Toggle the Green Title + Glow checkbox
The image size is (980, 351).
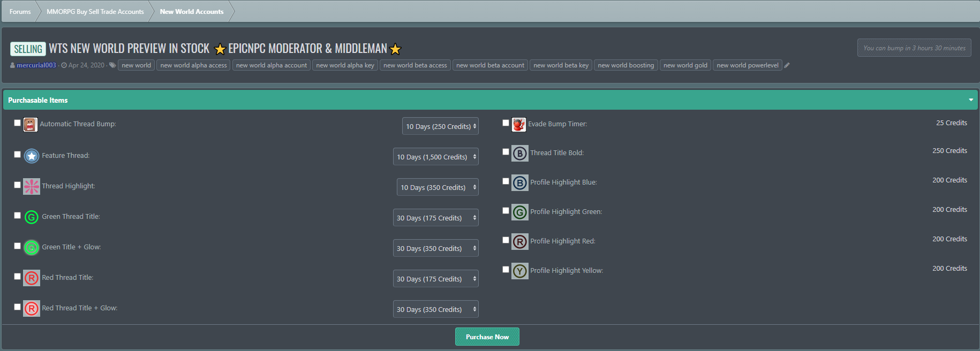click(18, 246)
